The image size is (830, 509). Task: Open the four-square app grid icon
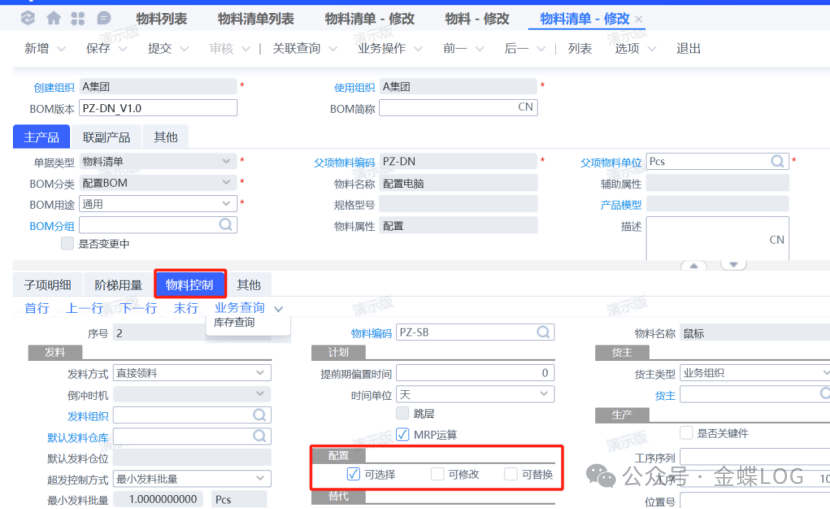coord(78,19)
